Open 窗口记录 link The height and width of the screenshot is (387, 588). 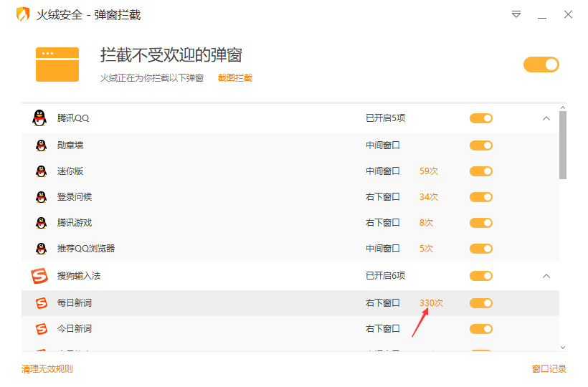[549, 369]
